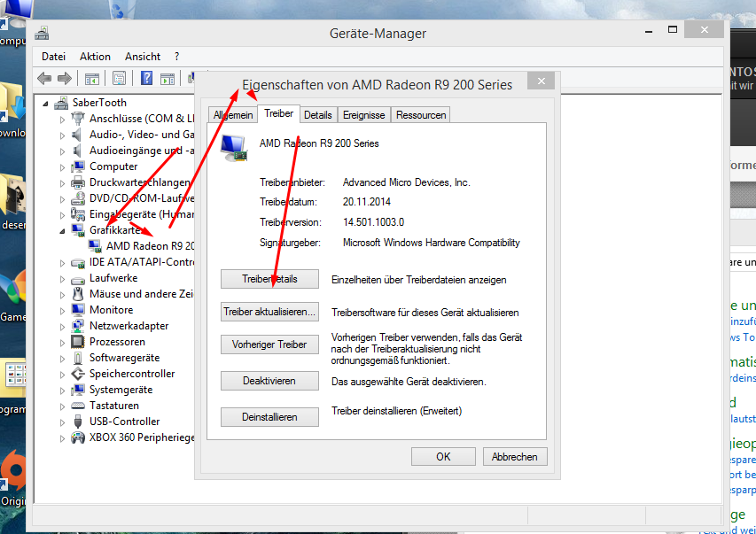Click the Audio-, Video- speaker icon
Image resolution: width=756 pixels, height=534 pixels.
[x=77, y=135]
